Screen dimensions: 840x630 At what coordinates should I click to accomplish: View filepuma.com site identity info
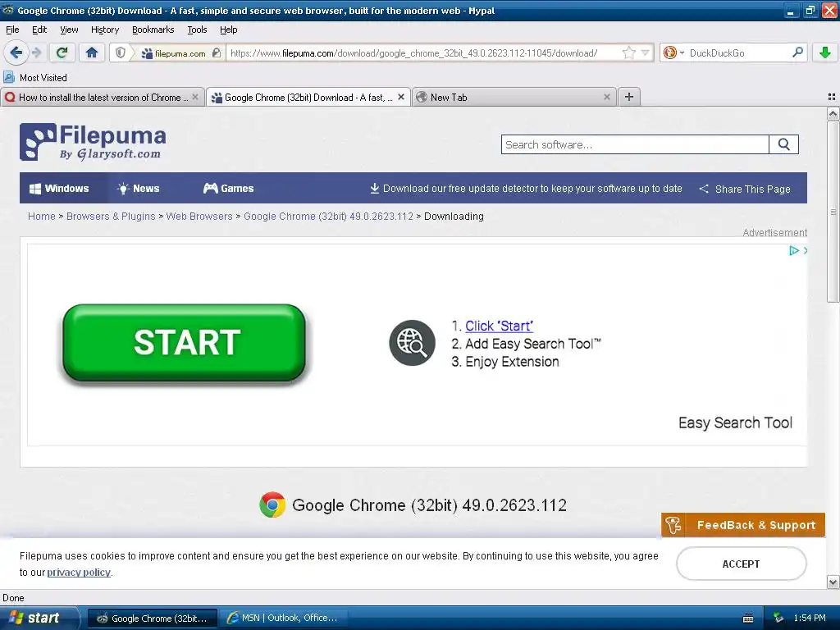pos(181,53)
